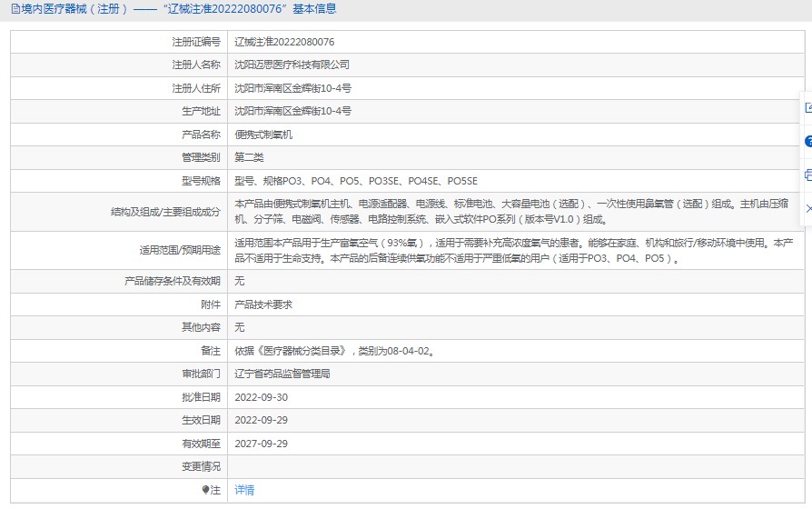Image resolution: width=812 pixels, height=509 pixels.
Task: Click the 变更情况 row label
Action: pos(201,466)
